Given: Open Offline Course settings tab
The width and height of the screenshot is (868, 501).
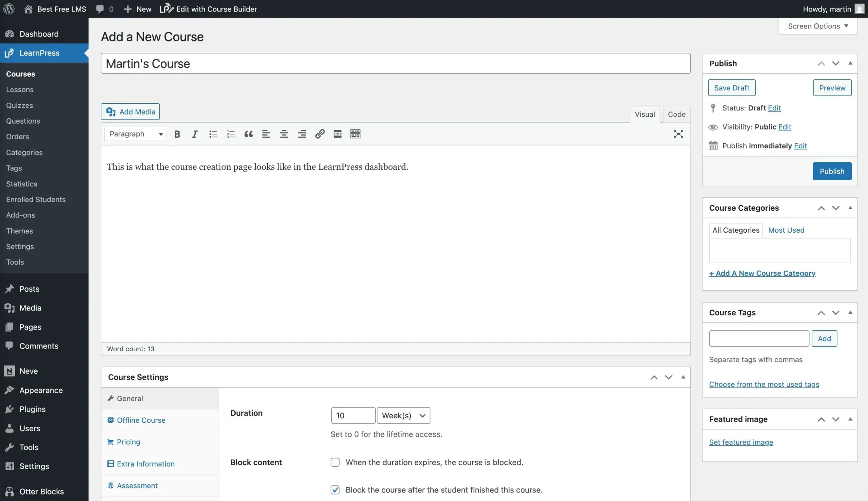Looking at the screenshot, I should tap(160, 420).
